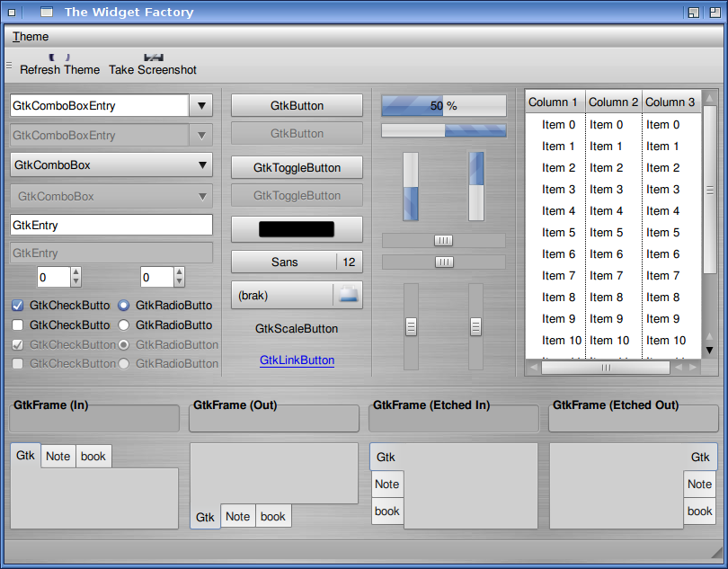Click the disabled GtkToggleButton
728x569 pixels.
point(297,196)
